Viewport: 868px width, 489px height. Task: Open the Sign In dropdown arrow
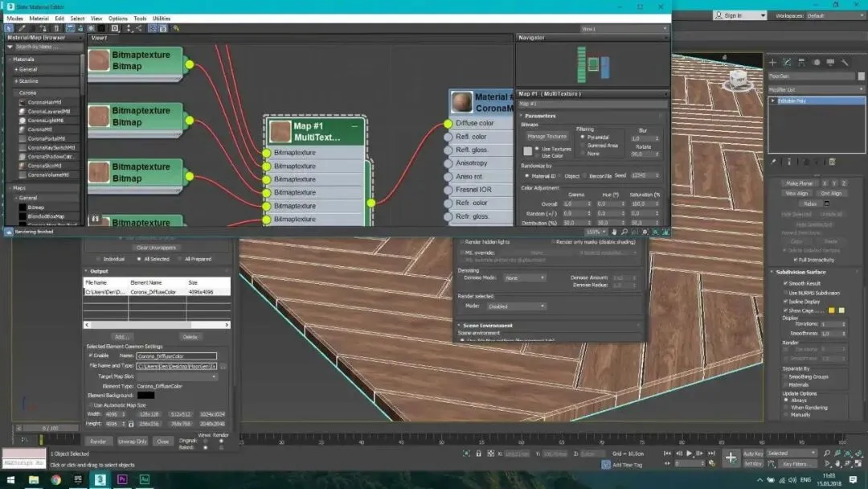(762, 15)
